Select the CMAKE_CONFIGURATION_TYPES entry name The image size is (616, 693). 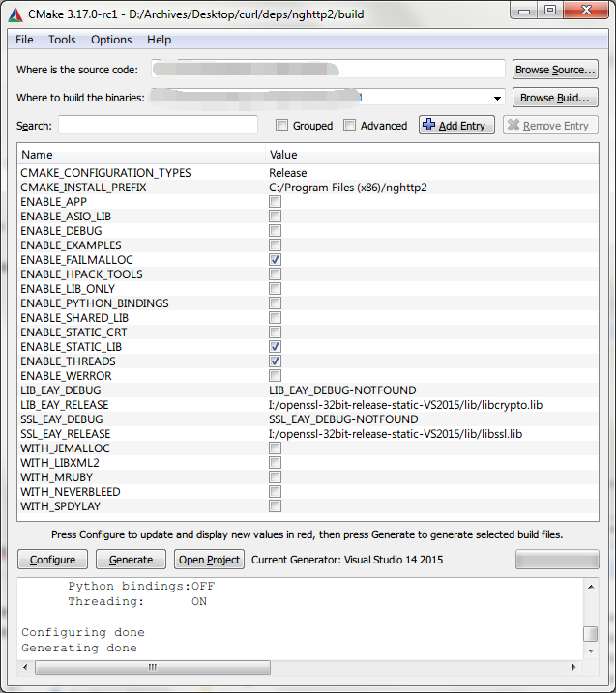(x=105, y=173)
